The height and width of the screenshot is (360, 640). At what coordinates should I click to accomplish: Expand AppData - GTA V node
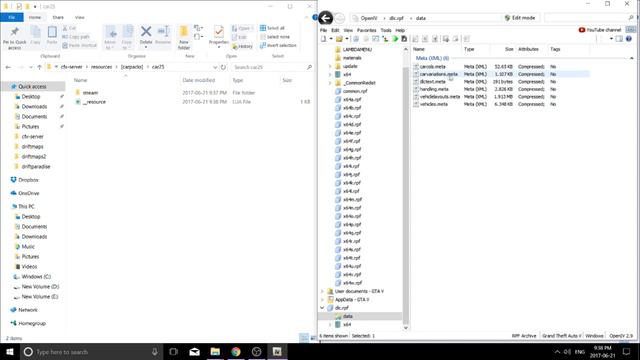pyautogui.click(x=322, y=300)
